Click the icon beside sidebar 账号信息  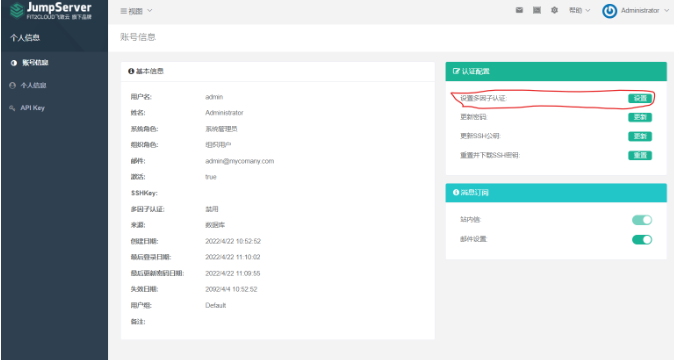click(x=14, y=63)
